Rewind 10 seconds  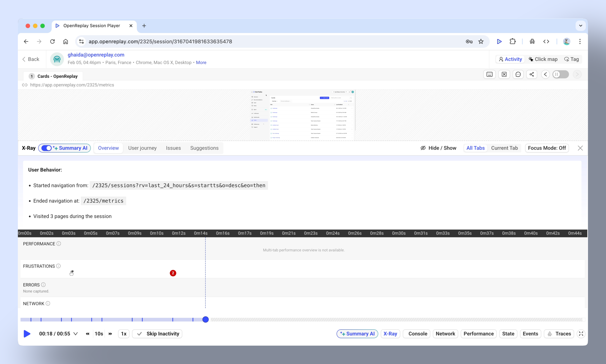tap(87, 334)
